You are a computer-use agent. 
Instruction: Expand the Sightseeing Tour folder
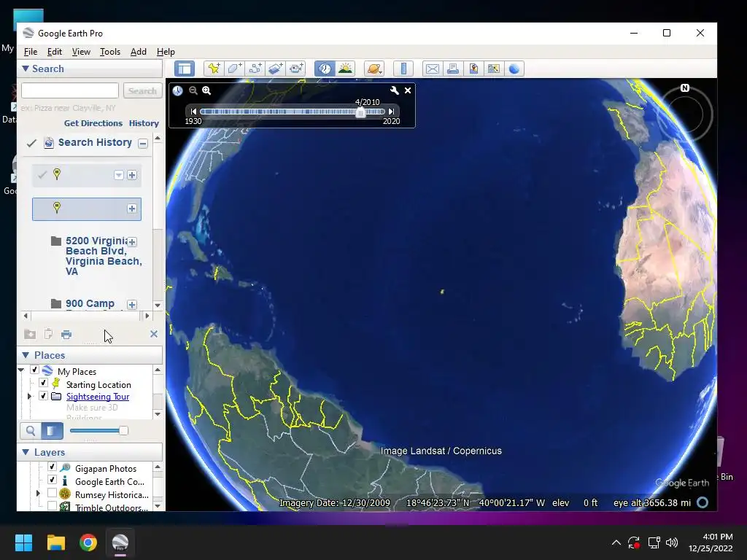(x=29, y=396)
